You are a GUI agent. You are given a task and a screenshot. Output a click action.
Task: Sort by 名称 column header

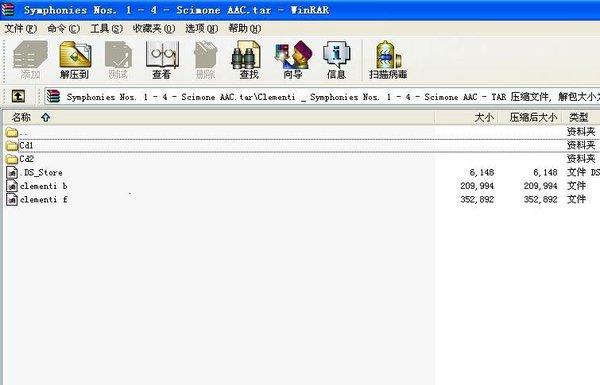[x=218, y=117]
